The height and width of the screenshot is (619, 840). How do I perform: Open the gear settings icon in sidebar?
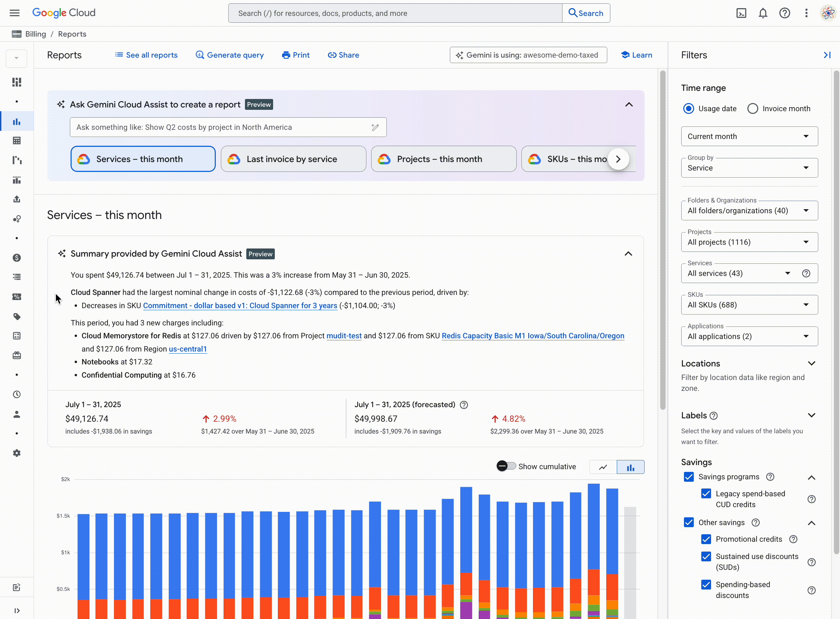click(x=17, y=453)
